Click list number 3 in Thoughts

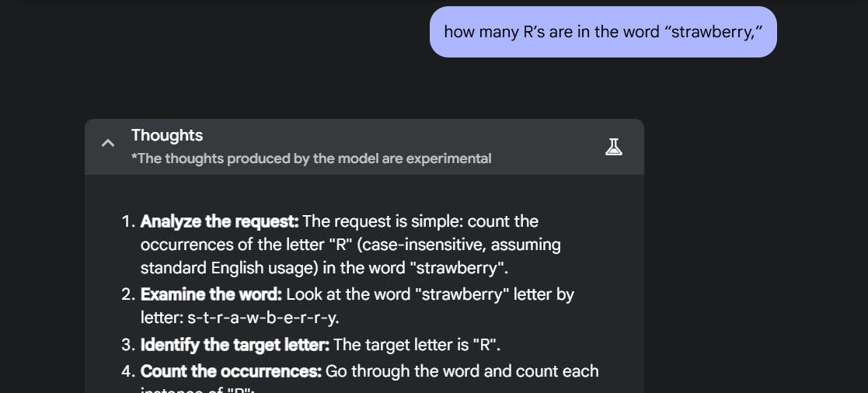[x=128, y=344]
